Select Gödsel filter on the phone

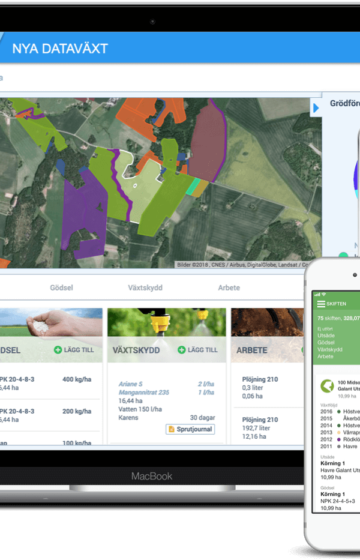tap(326, 342)
